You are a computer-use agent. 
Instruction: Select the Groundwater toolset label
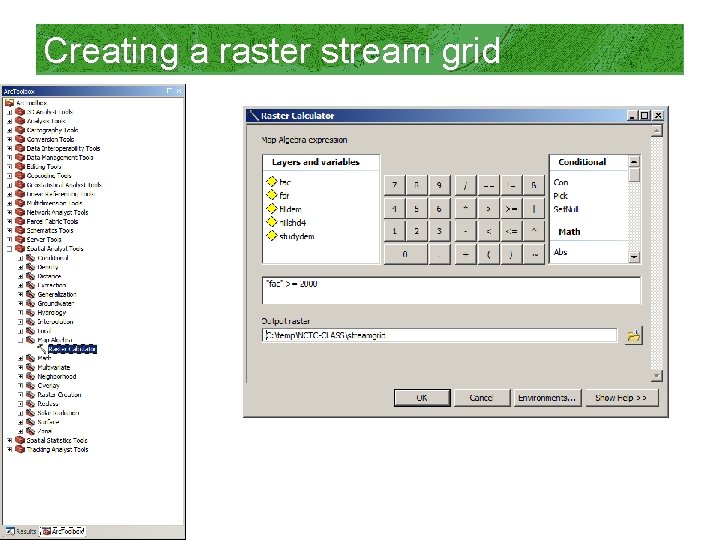point(56,304)
